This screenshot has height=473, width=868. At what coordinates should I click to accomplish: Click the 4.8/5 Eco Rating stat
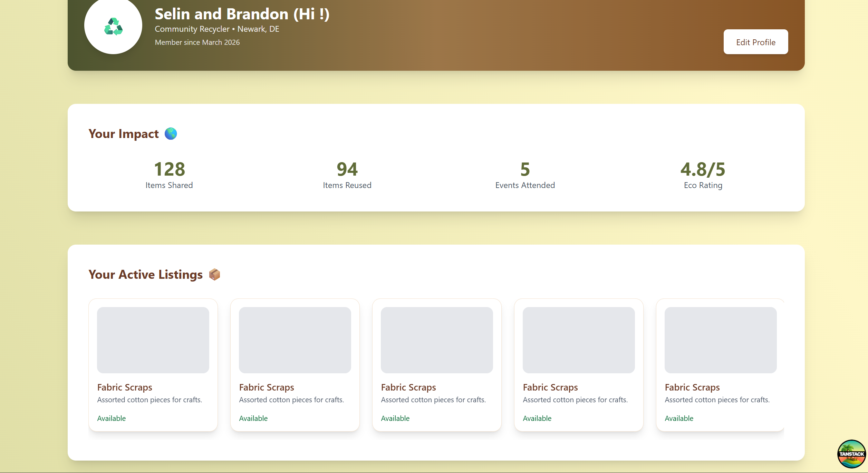tap(703, 175)
